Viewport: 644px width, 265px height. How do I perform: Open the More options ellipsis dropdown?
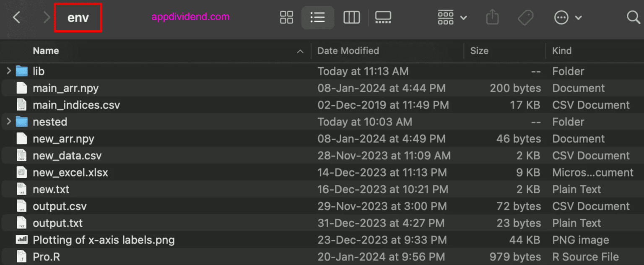(x=561, y=17)
